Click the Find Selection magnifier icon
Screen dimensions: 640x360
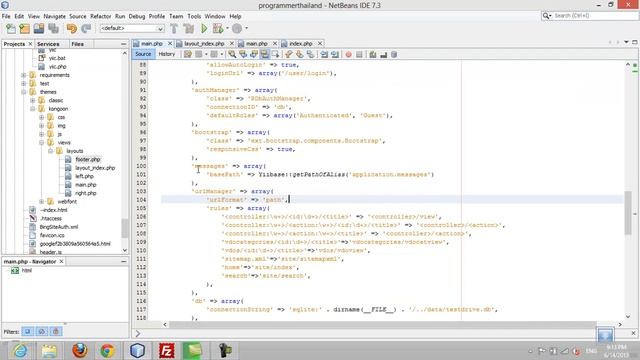[232, 54]
